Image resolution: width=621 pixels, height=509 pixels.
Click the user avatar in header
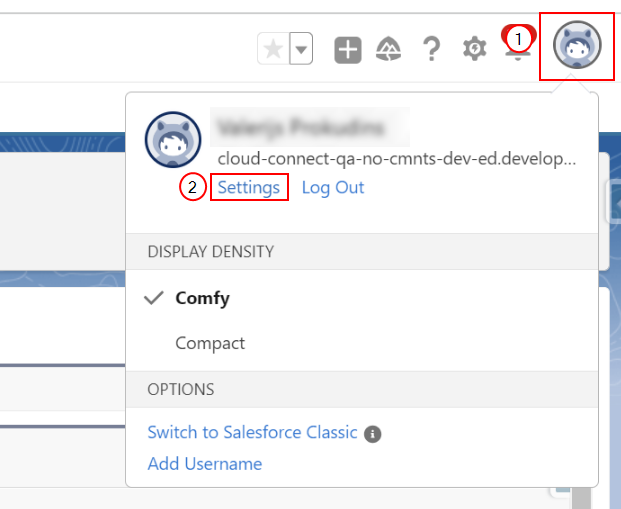click(x=577, y=45)
